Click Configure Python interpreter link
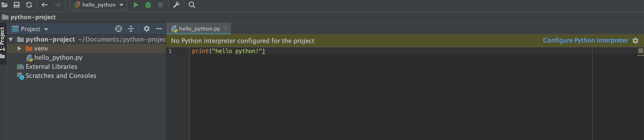The height and width of the screenshot is (140, 644). [x=585, y=40]
